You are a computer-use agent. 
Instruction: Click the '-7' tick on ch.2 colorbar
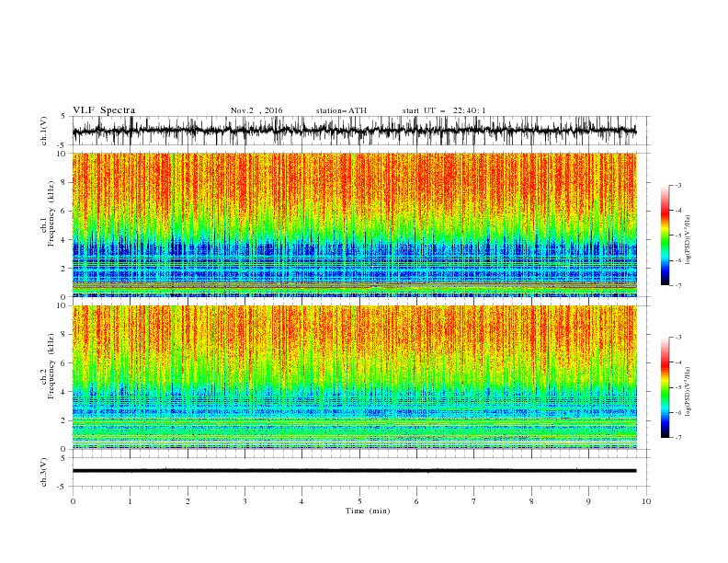pos(678,438)
